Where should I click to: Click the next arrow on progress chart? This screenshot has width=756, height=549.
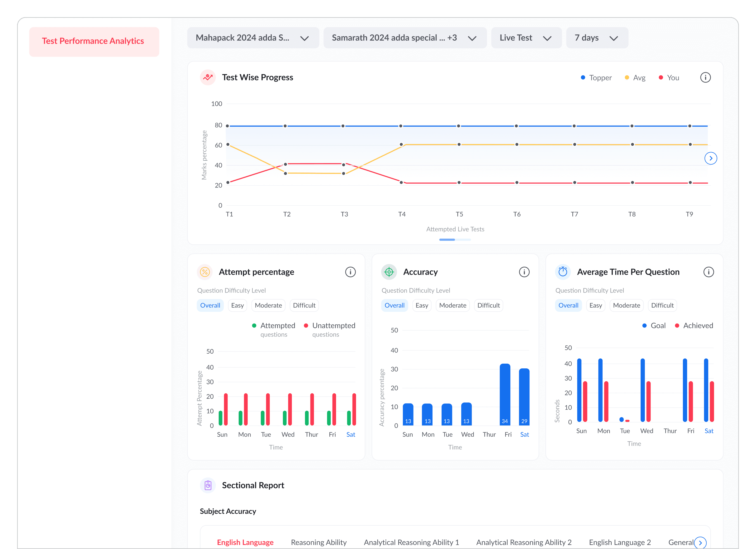pos(710,158)
